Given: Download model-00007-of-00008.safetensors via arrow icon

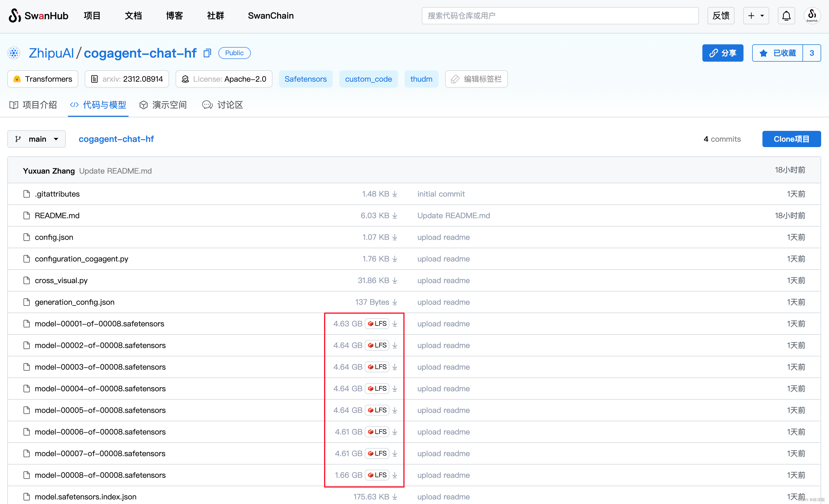Looking at the screenshot, I should pyautogui.click(x=395, y=453).
